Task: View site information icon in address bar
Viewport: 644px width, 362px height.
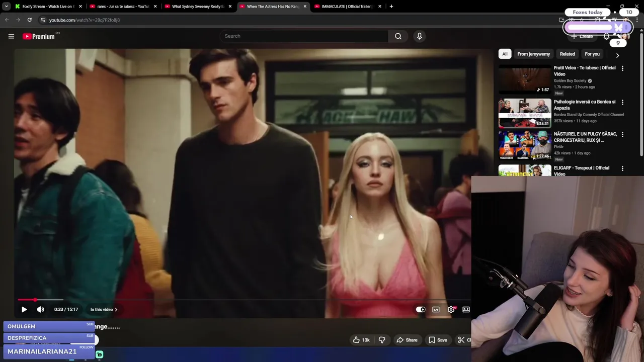Action: click(x=43, y=20)
